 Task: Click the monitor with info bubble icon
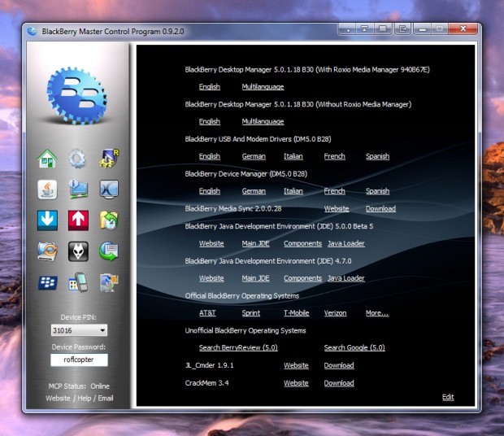coord(78,190)
